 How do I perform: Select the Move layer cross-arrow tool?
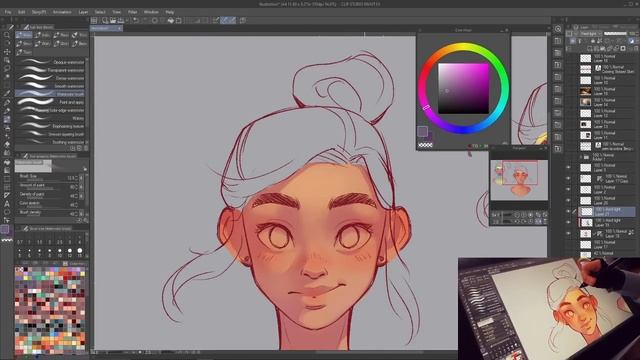7,52
